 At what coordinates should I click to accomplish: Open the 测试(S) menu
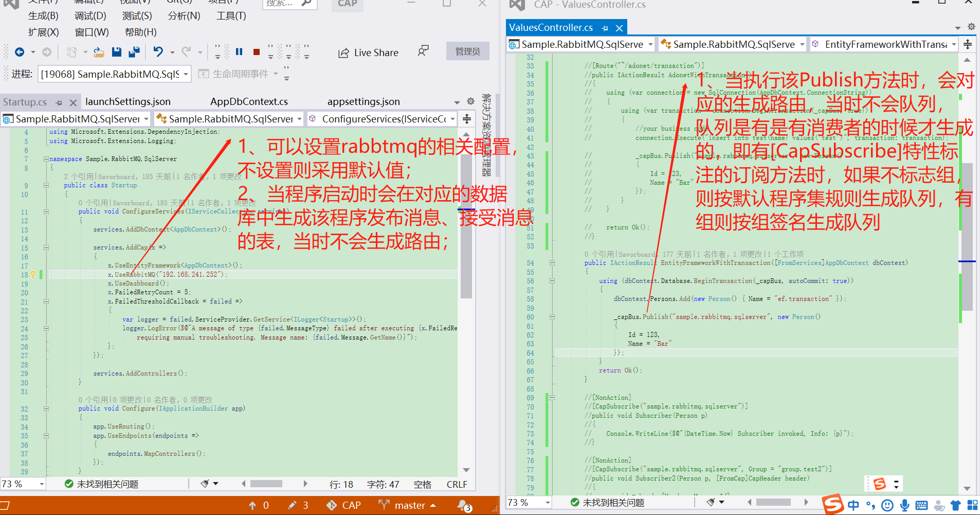[137, 16]
